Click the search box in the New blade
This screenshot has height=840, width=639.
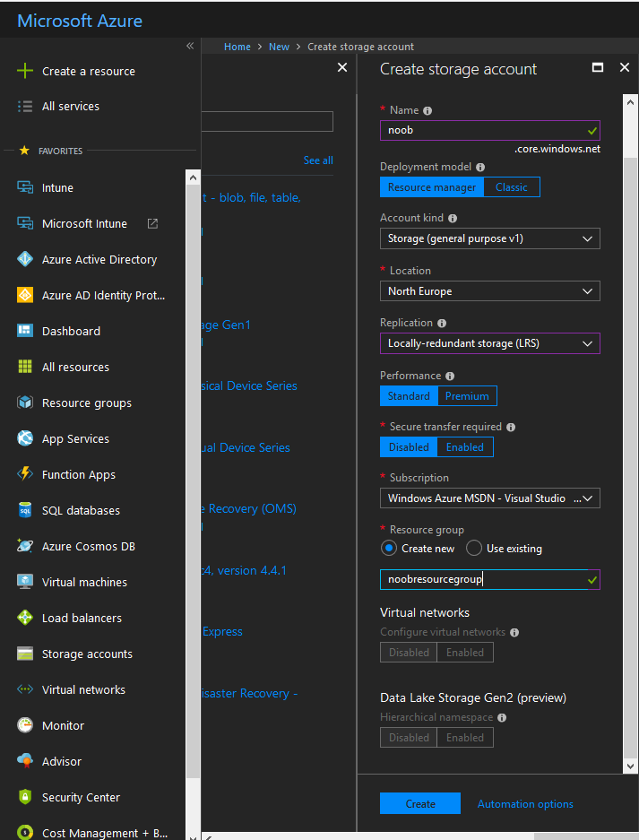tap(267, 122)
